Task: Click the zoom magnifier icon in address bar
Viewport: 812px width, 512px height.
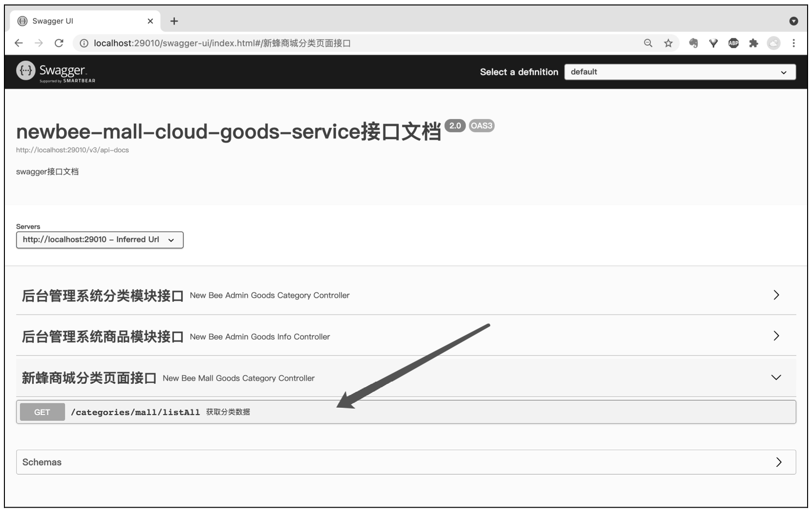Action: (648, 43)
